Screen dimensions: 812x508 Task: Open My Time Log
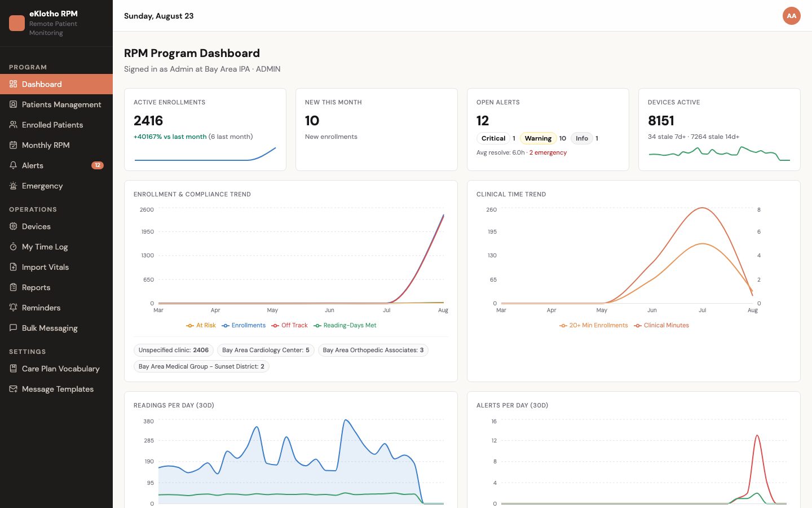pyautogui.click(x=56, y=247)
